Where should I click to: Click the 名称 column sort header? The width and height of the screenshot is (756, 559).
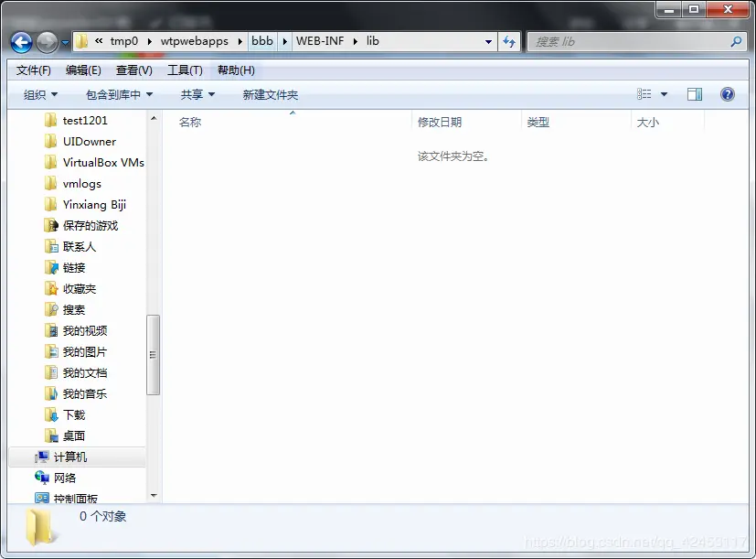(x=190, y=122)
